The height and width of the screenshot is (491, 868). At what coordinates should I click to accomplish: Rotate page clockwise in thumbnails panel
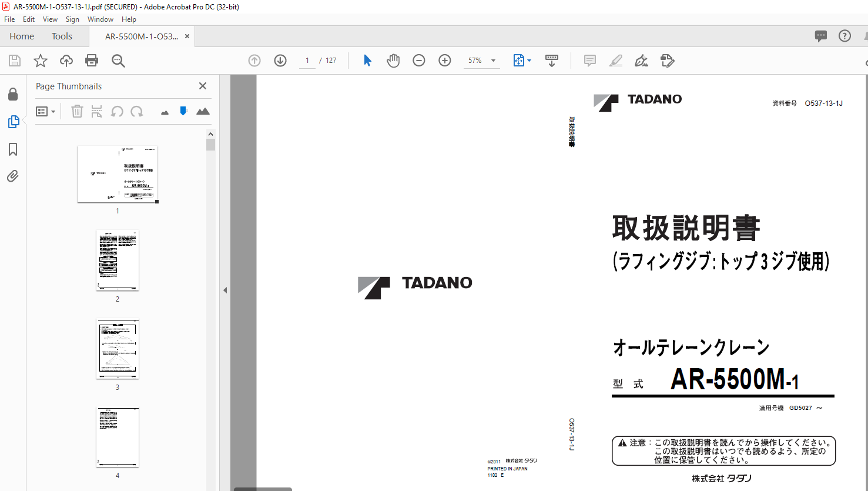137,111
